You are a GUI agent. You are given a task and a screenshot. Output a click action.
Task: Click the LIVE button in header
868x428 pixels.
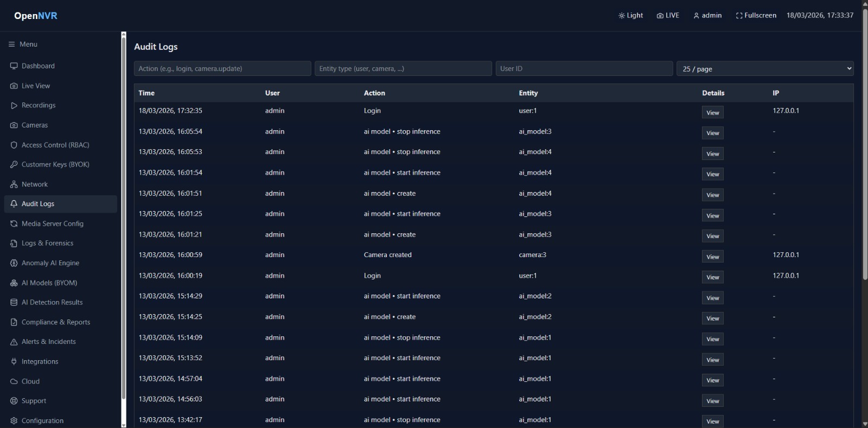[668, 16]
